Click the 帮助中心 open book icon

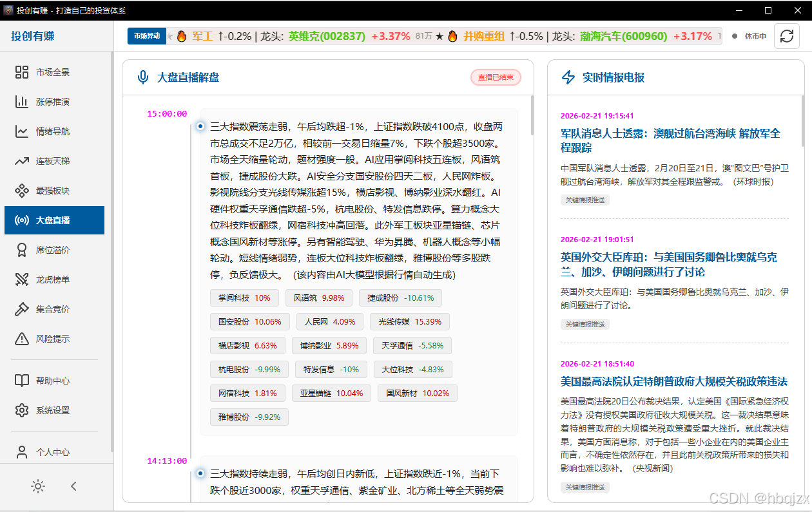click(x=22, y=381)
